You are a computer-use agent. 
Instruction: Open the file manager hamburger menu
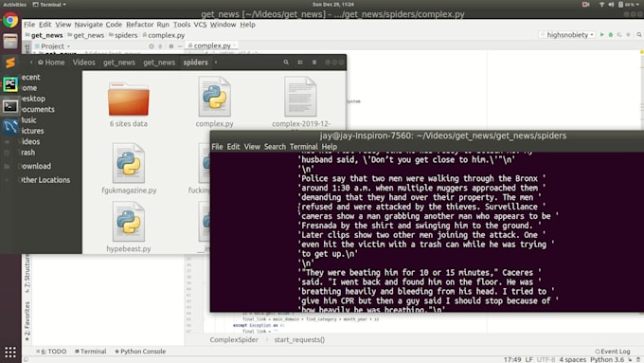pos(314,62)
